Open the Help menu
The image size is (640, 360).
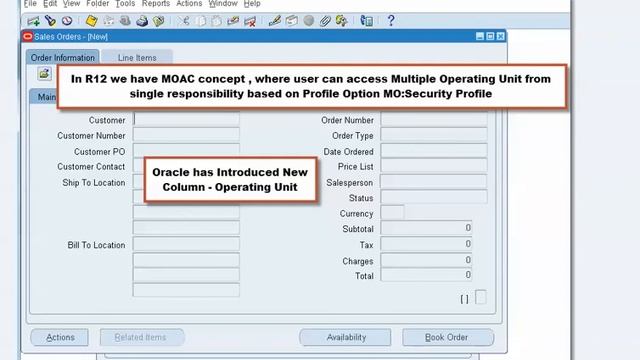click(x=252, y=4)
